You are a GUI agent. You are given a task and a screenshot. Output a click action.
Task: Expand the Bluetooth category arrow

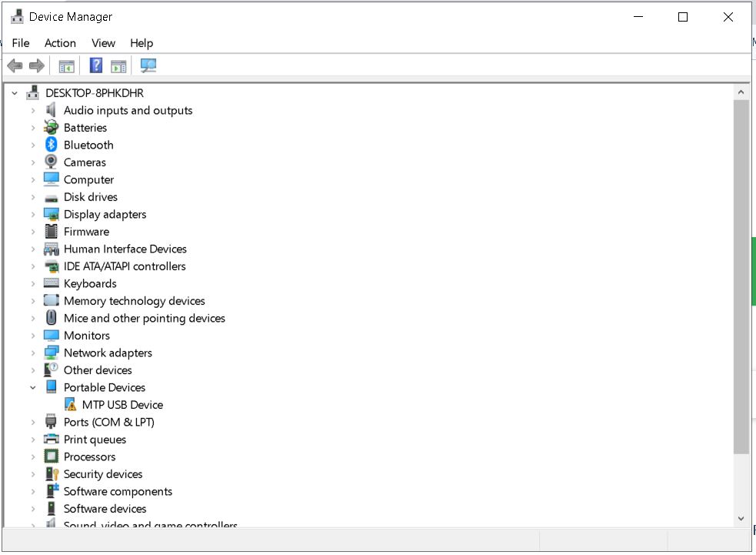click(x=33, y=145)
